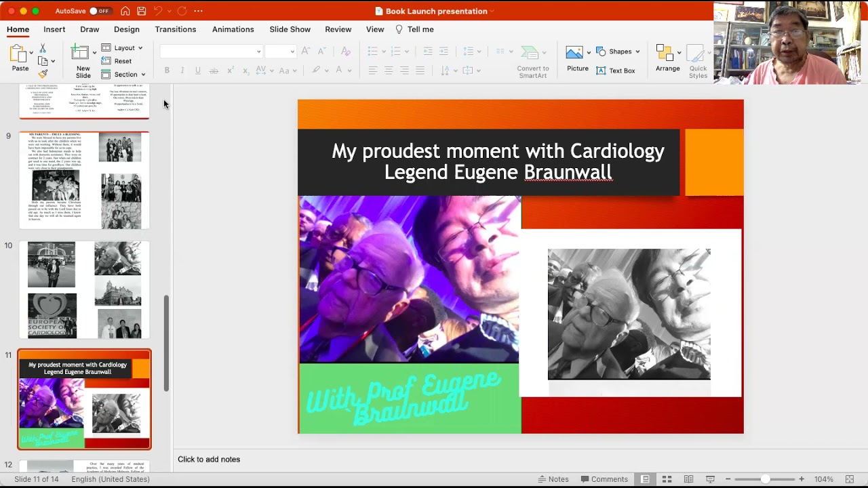Switch to Slide Sorter view
This screenshot has width=868, height=488.
pyautogui.click(x=667, y=479)
